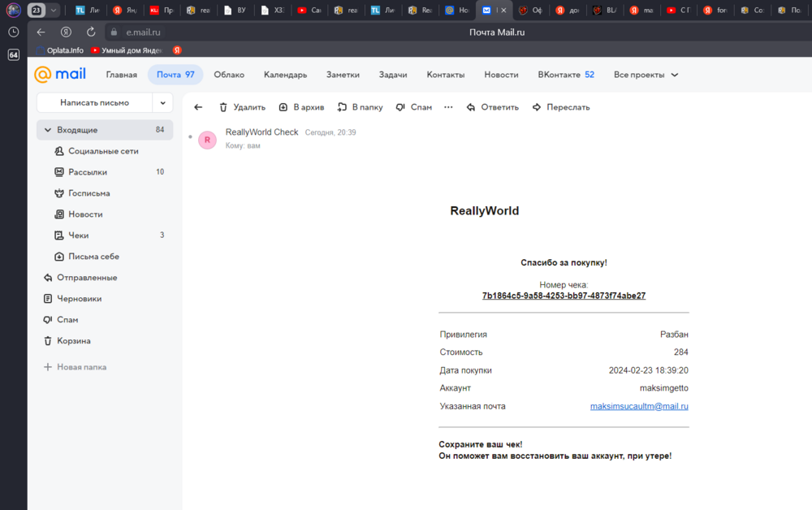812x510 pixels.
Task: Click the e.mail.ru address bar
Action: click(144, 32)
